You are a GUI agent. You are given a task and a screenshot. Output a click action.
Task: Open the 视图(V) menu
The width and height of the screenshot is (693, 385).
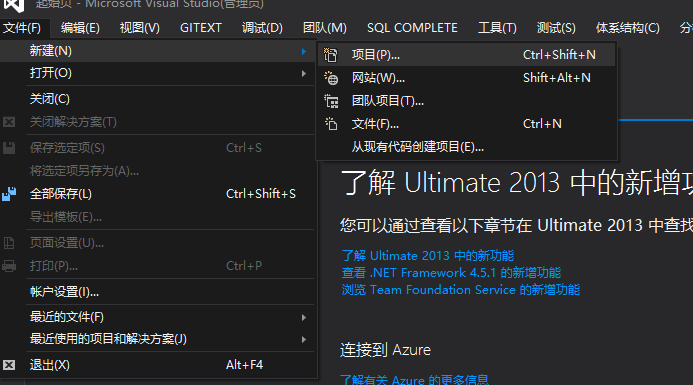[140, 28]
